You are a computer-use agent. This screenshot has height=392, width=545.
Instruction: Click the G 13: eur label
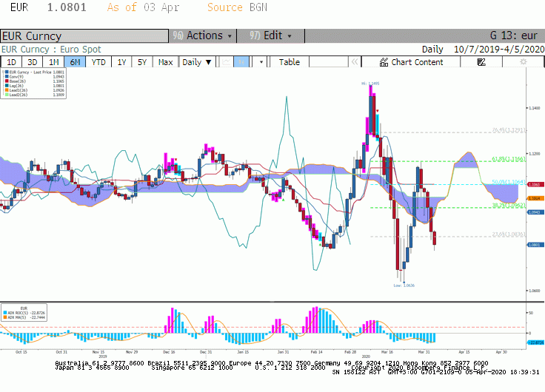coord(514,36)
